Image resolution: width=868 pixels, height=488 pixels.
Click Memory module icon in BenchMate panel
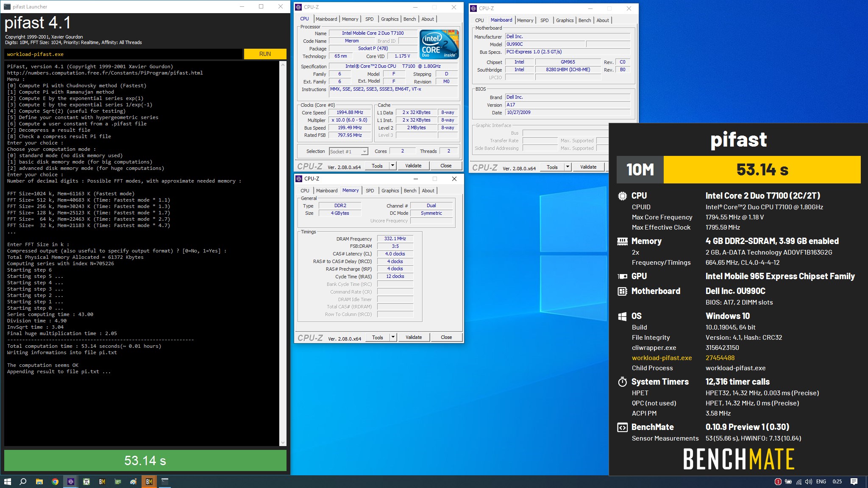pyautogui.click(x=622, y=241)
